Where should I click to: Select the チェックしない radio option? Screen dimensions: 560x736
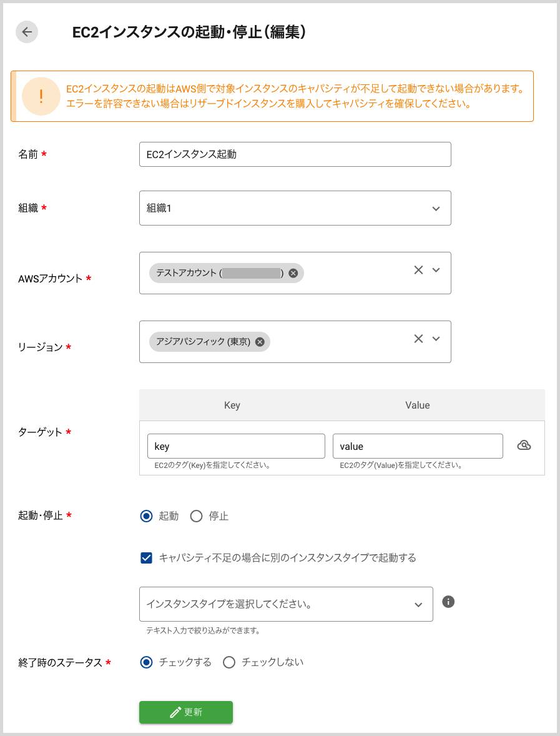229,662
